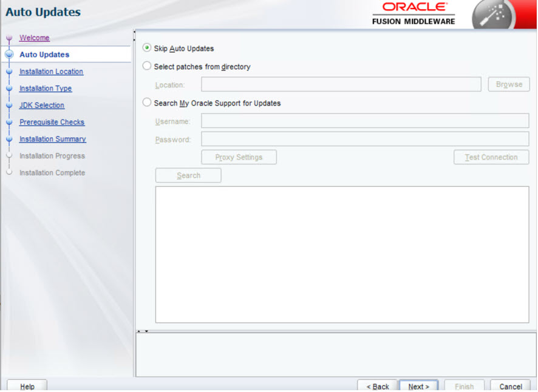Click the Oracle Fusion Middleware logo
This screenshot has width=538, height=392.
[x=414, y=14]
